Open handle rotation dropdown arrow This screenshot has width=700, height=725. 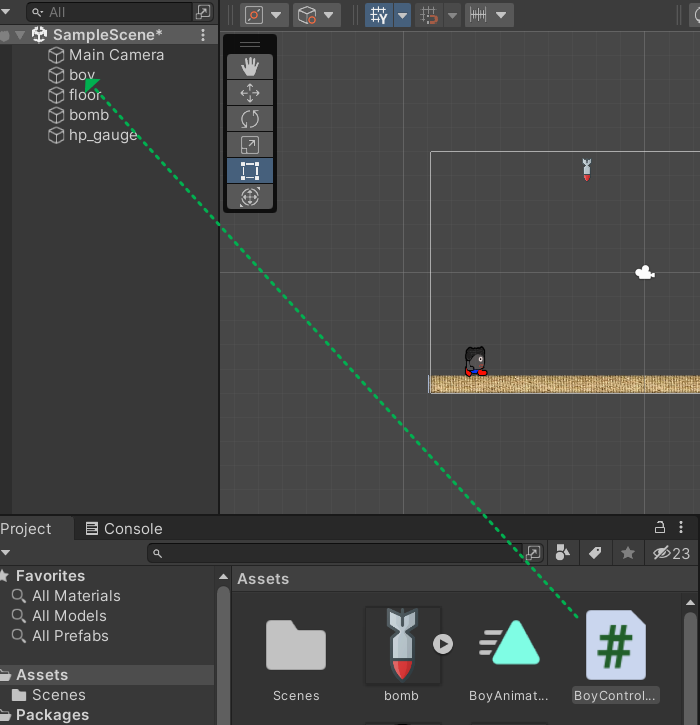pyautogui.click(x=329, y=15)
